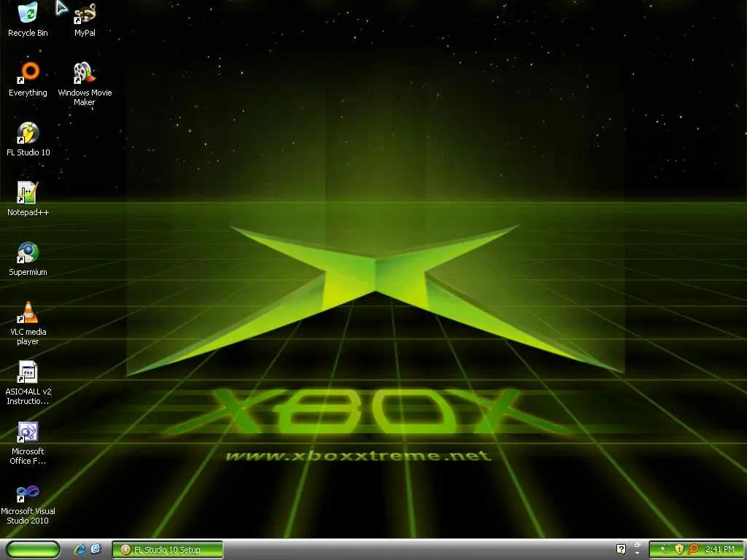Image resolution: width=747 pixels, height=560 pixels.
Task: Open the language bar options arrow
Action: pos(638,553)
